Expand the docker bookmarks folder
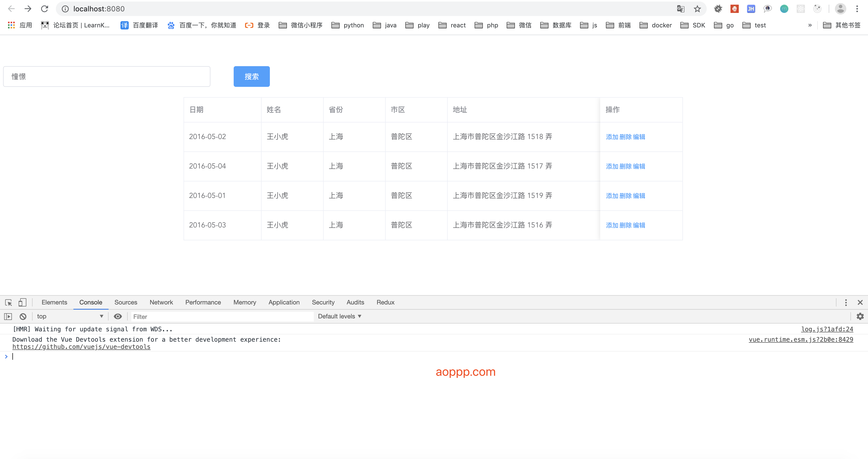The width and height of the screenshot is (868, 459). click(655, 25)
